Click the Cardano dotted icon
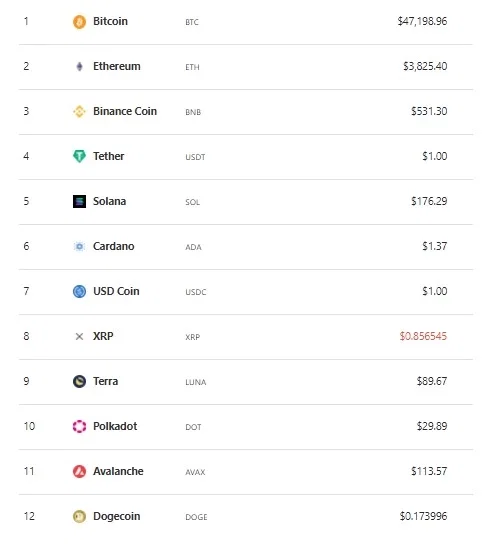This screenshot has width=493, height=544. pos(79,246)
